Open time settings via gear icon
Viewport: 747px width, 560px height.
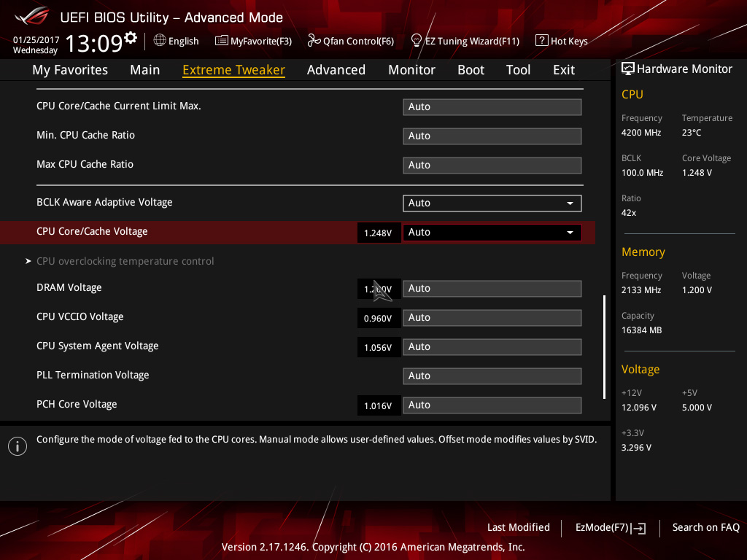[x=130, y=38]
